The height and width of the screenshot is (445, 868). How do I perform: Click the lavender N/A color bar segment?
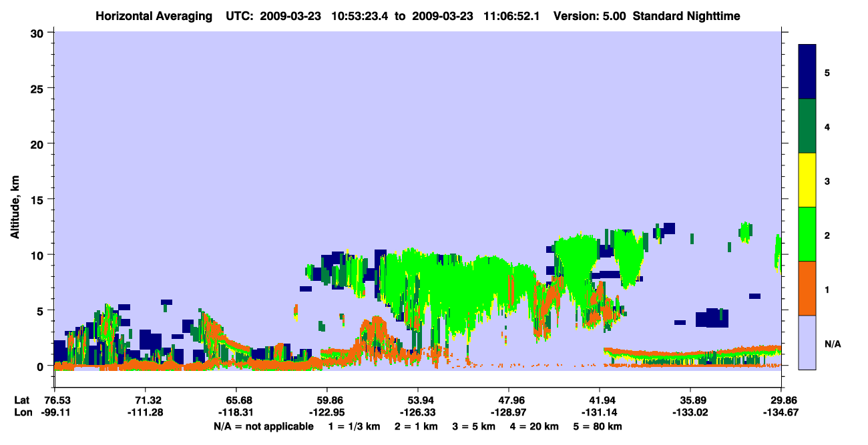807,342
